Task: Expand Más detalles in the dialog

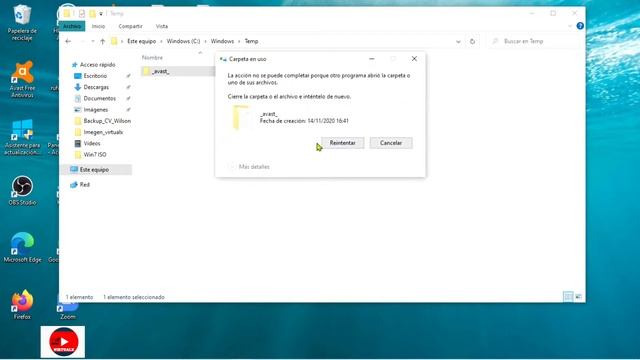Action: [x=250, y=167]
